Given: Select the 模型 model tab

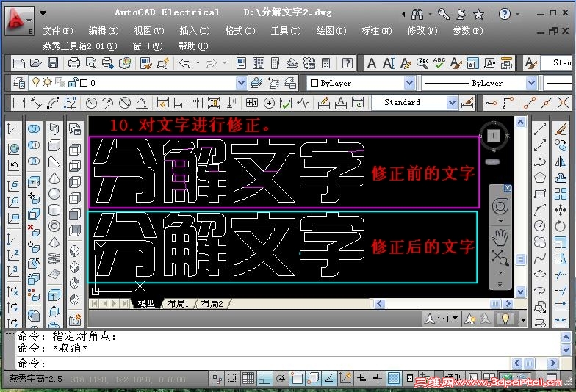Looking at the screenshot, I should click(147, 304).
